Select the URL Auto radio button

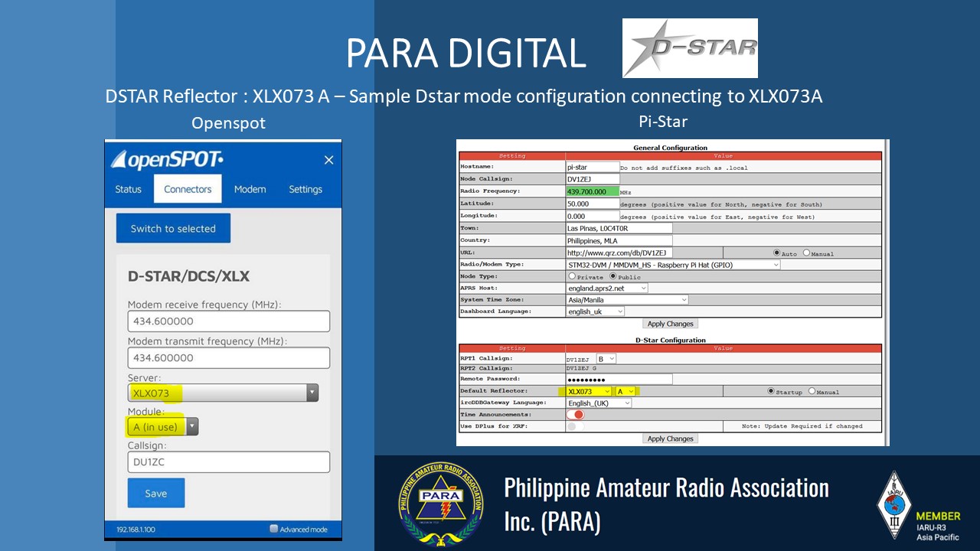point(777,253)
